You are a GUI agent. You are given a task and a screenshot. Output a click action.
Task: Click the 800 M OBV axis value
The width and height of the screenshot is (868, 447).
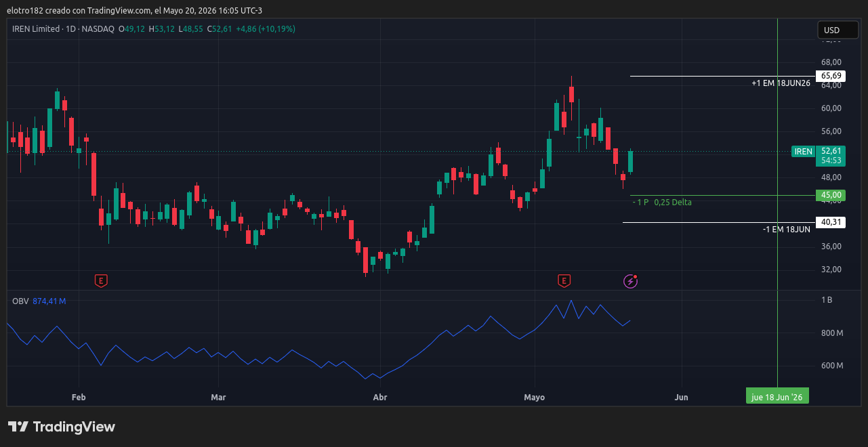point(832,333)
